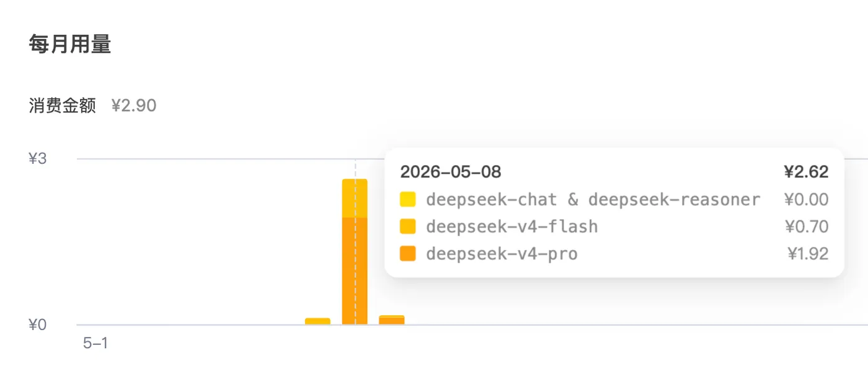This screenshot has height=376, width=868.
Task: Click the ¥2.62 daily total in tooltip
Action: tap(806, 172)
